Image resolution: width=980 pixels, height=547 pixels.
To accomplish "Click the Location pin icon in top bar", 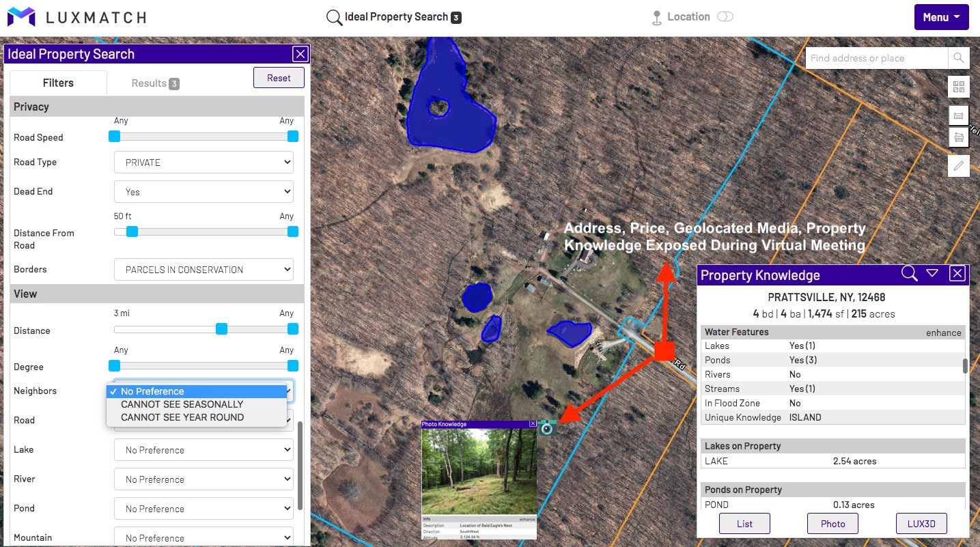I will tap(657, 18).
